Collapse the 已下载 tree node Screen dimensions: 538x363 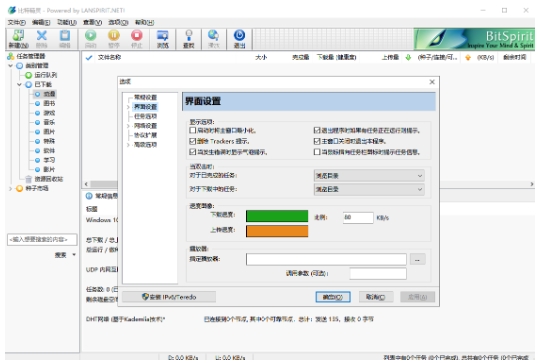tap(20, 84)
